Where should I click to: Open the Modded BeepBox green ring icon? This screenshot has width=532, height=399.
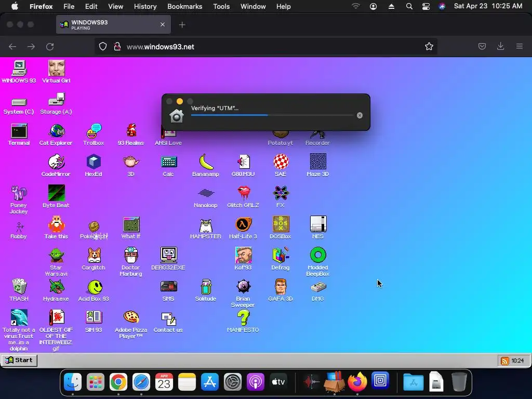coord(318,255)
